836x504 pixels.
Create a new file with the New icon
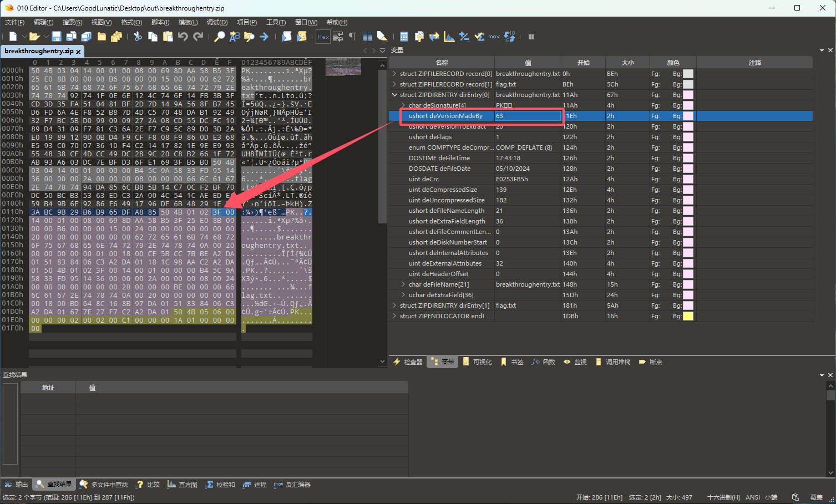13,37
